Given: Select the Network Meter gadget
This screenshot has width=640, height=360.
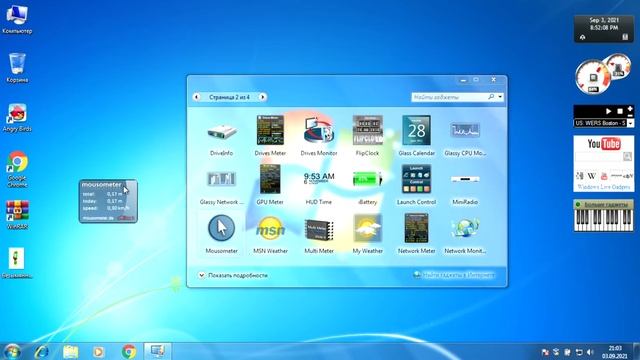Looking at the screenshot, I should pos(416,234).
